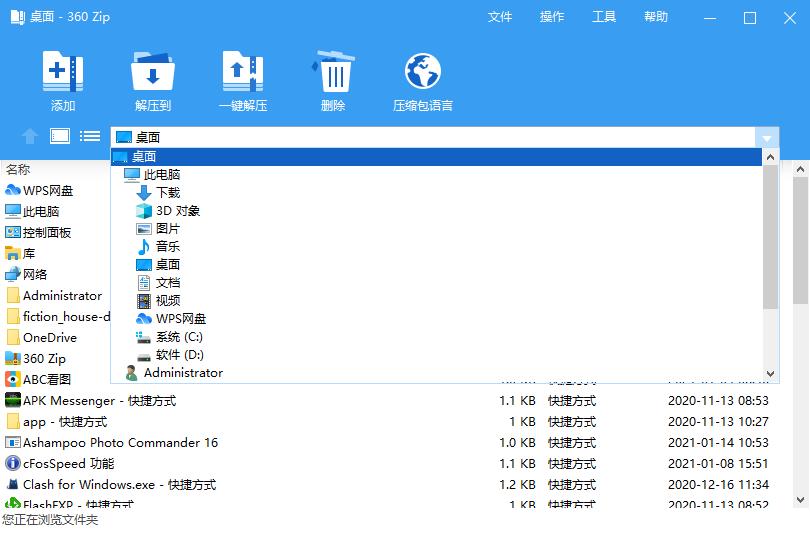Select highlighted 桌面 entry in dropdown

click(x=436, y=156)
